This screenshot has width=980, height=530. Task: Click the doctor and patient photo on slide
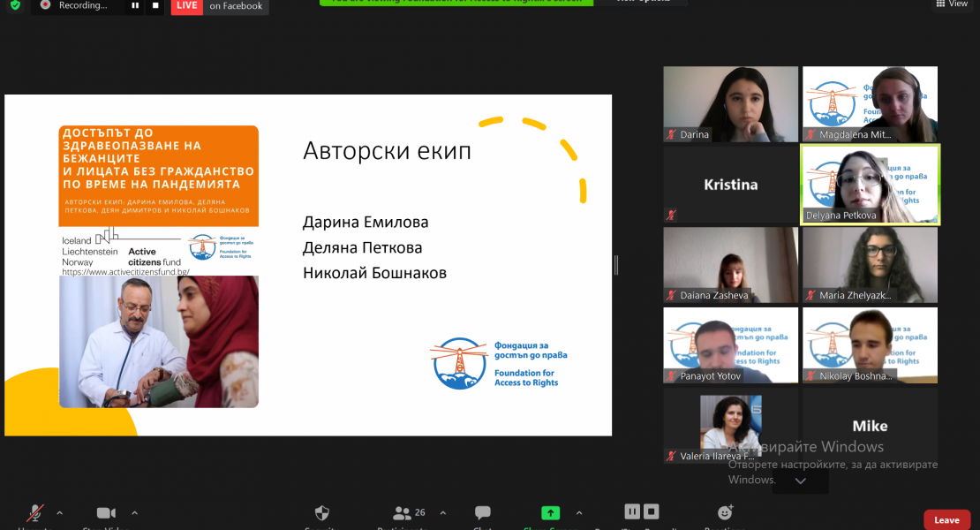tap(159, 341)
